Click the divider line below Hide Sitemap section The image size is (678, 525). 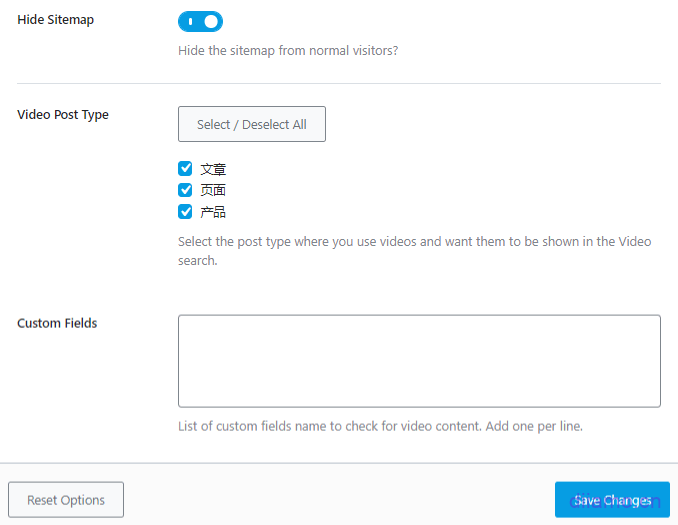point(339,83)
